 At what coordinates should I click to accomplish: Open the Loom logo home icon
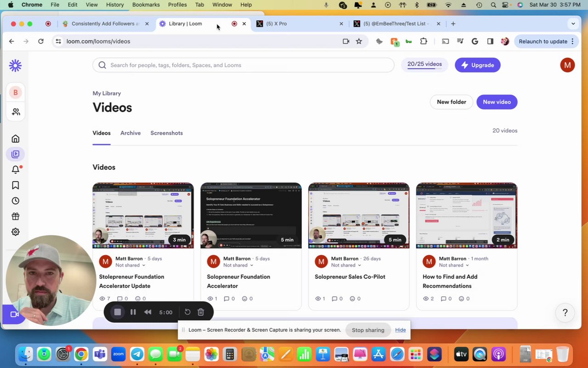15,65
